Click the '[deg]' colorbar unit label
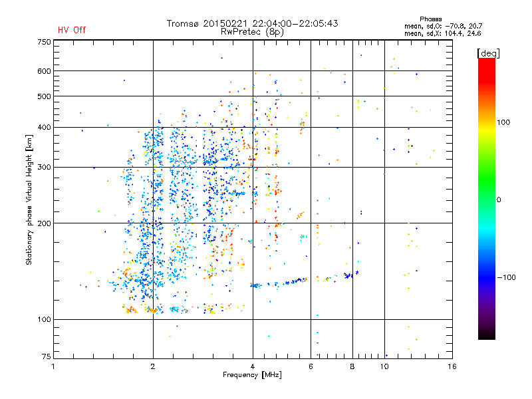The height and width of the screenshot is (399, 532). tap(488, 53)
